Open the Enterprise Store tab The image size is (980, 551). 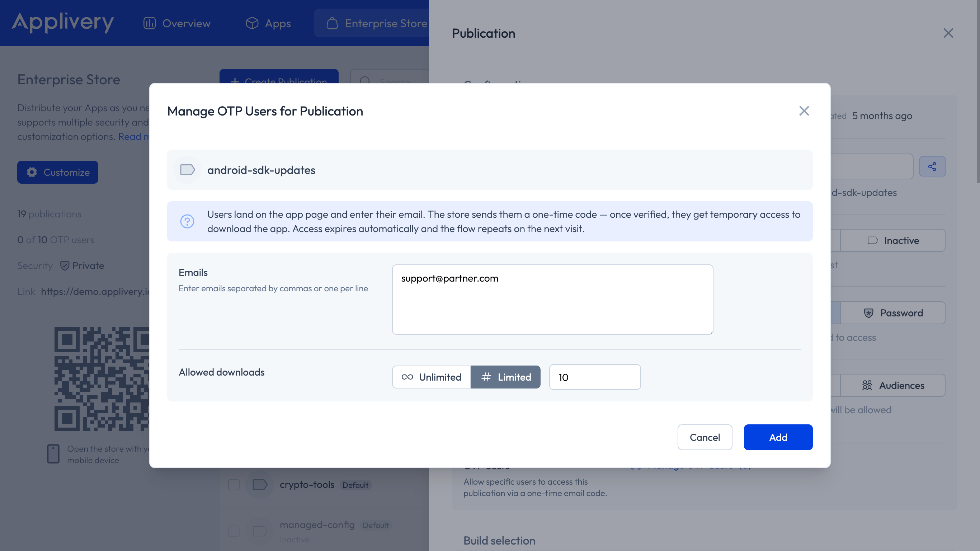(x=377, y=23)
